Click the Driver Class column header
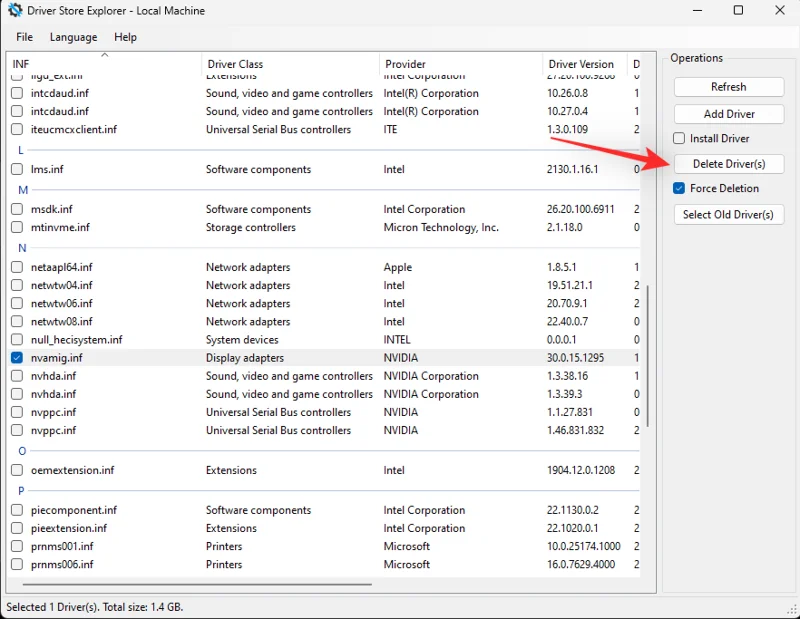The width and height of the screenshot is (800, 619). [x=235, y=63]
